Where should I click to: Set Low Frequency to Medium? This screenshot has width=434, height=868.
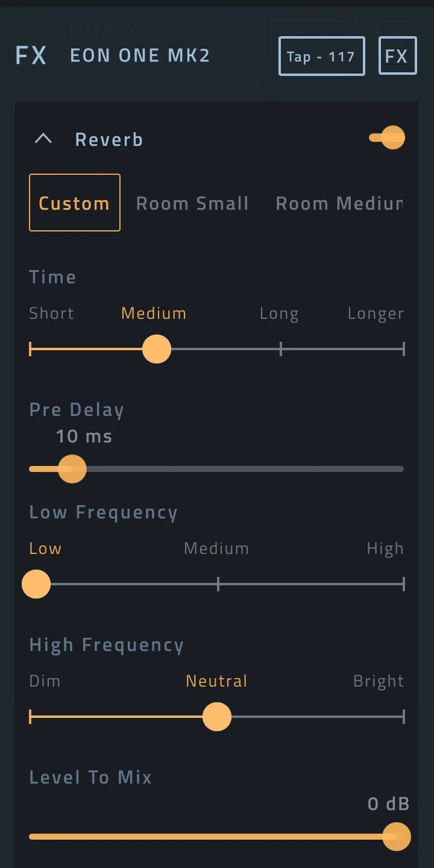(x=216, y=548)
